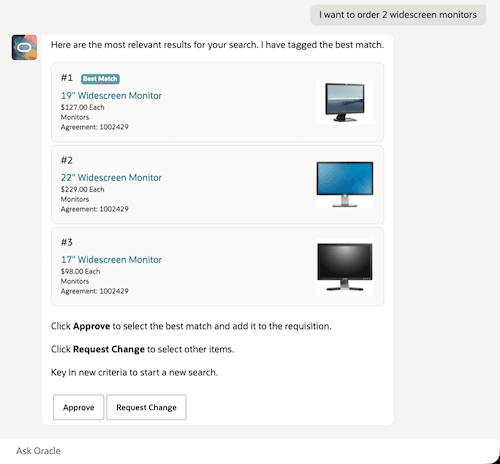Click the Monitors category under the 17" item
The width and height of the screenshot is (500, 464).
point(75,281)
